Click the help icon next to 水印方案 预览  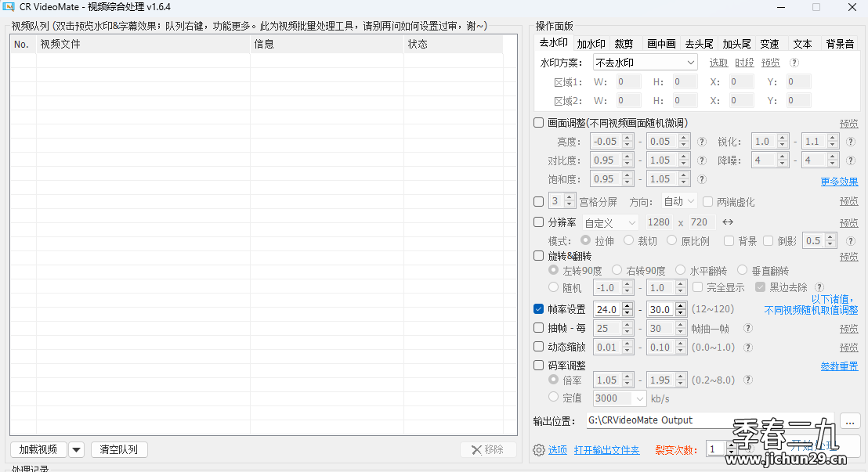point(794,63)
